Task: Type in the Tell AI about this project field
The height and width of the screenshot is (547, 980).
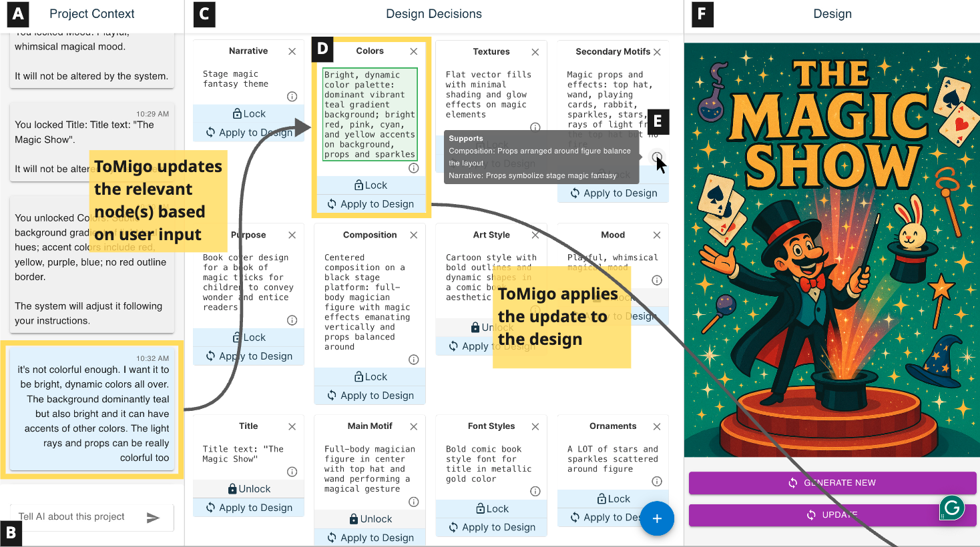Action: click(77, 517)
